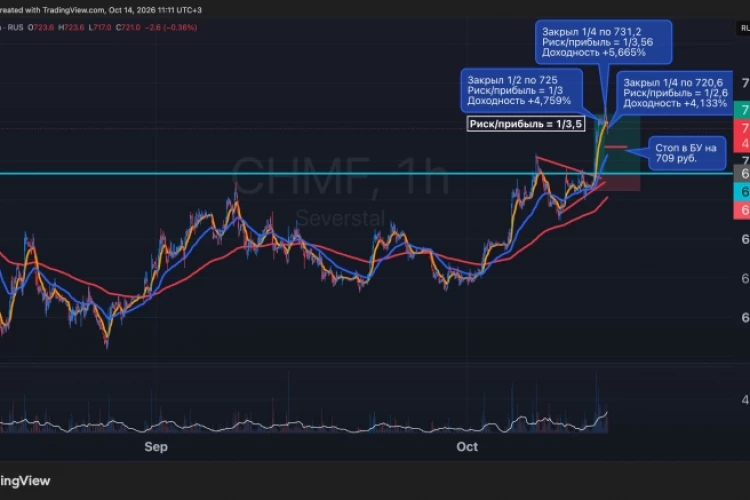The height and width of the screenshot is (500, 750).
Task: Click the 'Доходность +5,665%' line
Action: [594, 53]
